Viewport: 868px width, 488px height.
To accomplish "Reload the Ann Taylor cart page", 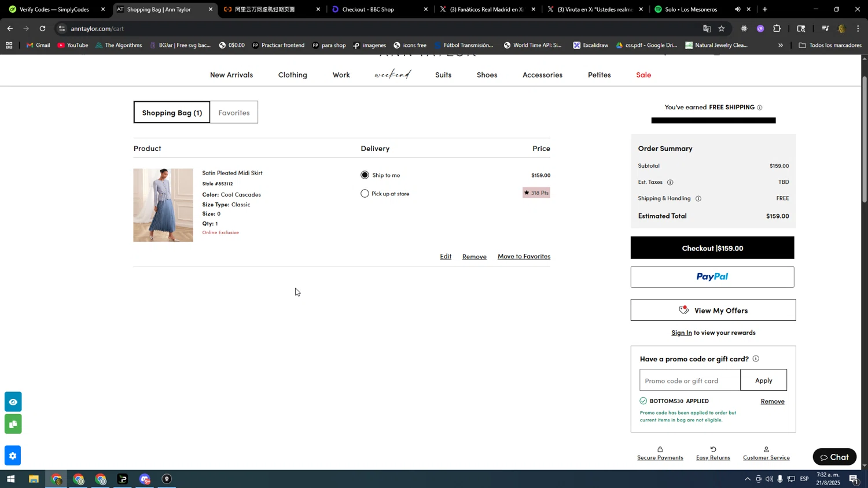I will click(42, 28).
